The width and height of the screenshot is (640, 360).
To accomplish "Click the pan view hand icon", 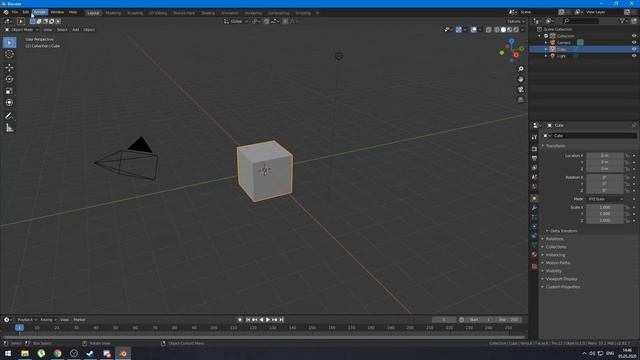I will coord(520,79).
